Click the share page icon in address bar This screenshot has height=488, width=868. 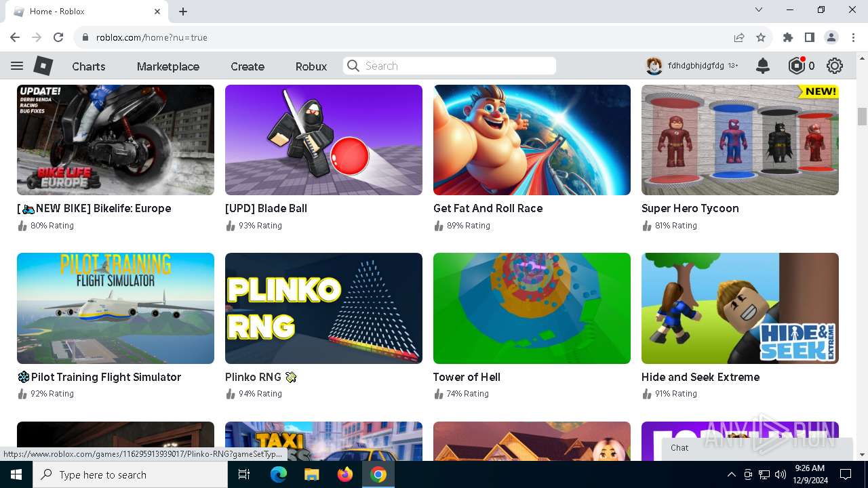[739, 37]
